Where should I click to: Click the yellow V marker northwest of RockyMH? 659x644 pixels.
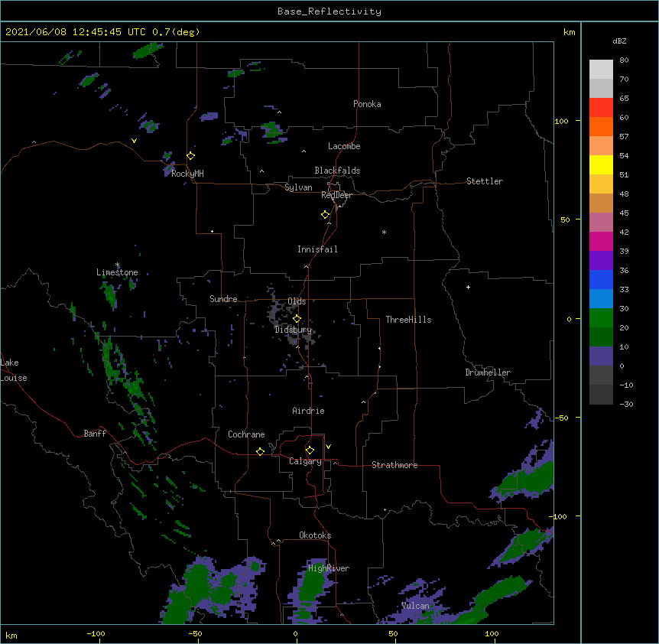134,141
